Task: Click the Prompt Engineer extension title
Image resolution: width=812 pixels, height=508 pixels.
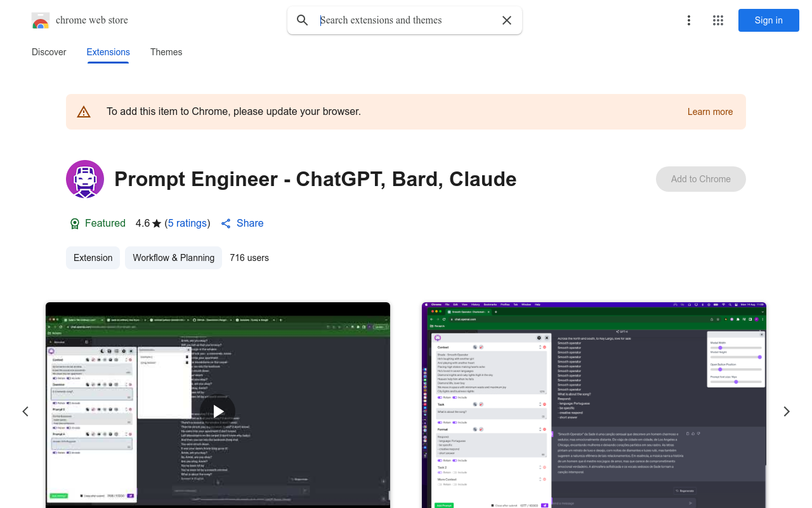Action: 315,179
